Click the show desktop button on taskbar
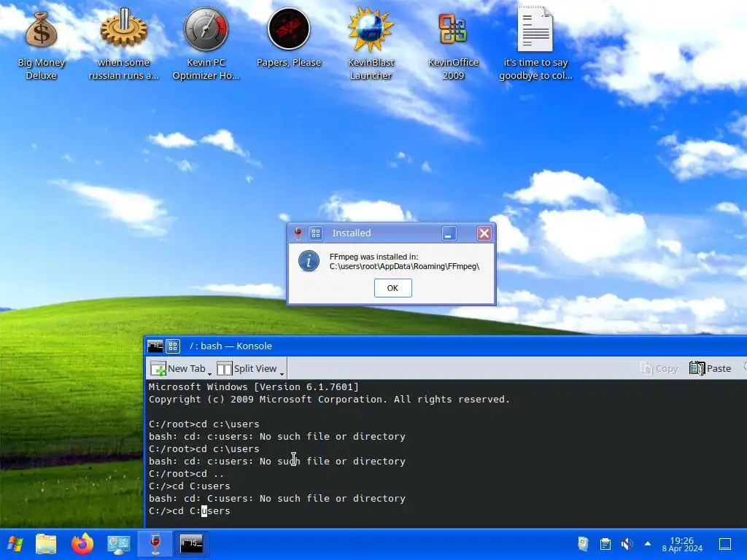The image size is (747, 560). (725, 544)
